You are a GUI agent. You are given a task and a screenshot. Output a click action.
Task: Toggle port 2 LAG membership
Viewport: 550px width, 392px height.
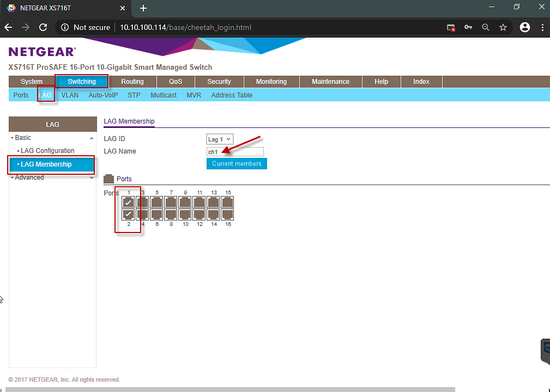coord(128,215)
